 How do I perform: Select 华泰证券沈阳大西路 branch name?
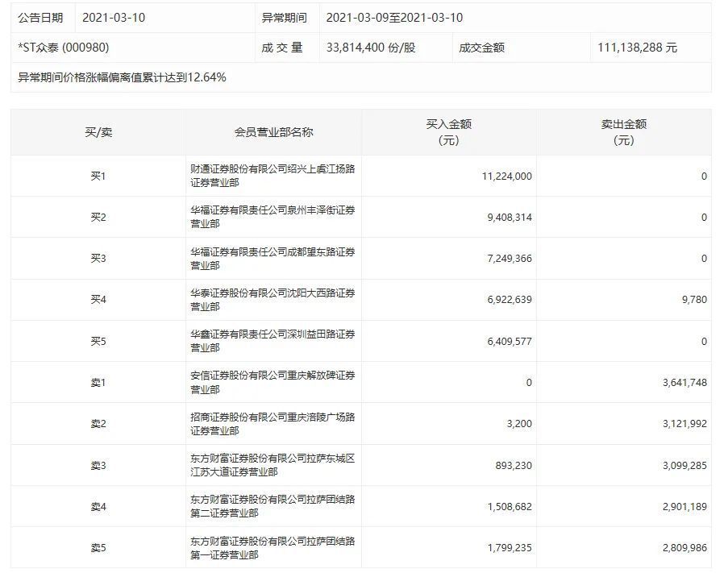272,300
